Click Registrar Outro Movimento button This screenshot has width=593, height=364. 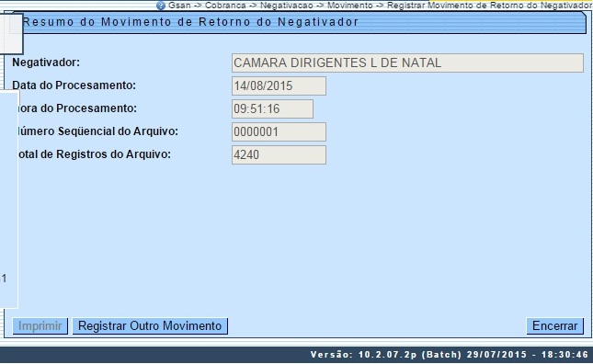pos(150,325)
